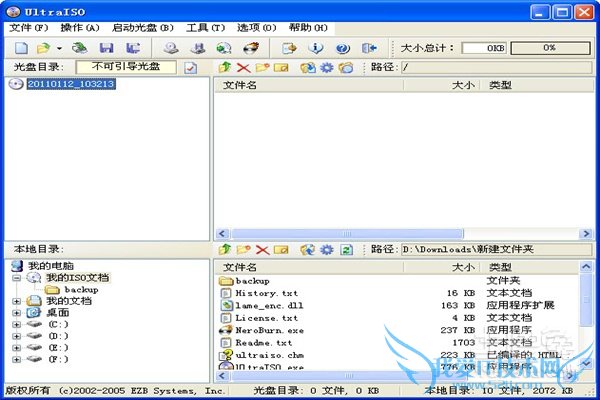Open the 启动光盘(B) menu
The height and width of the screenshot is (400, 600).
(143, 28)
